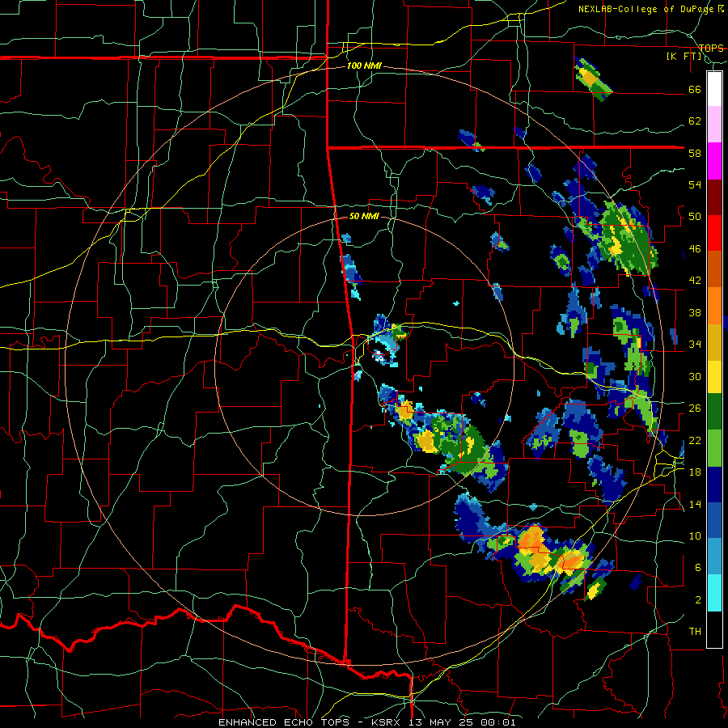
Task: Click the TH threshold legend label
Action: tap(695, 632)
